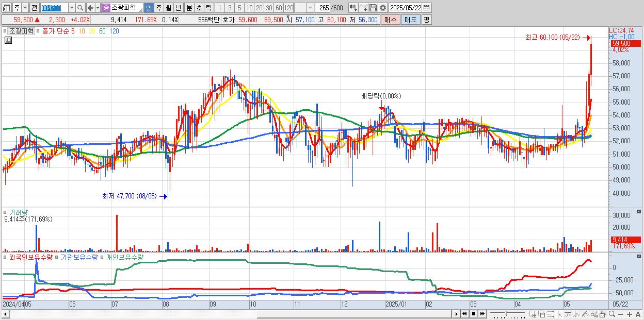Viewport: 644px width, 320px height.
Task: Click the 10 interval preset button
Action: click(x=249, y=8)
